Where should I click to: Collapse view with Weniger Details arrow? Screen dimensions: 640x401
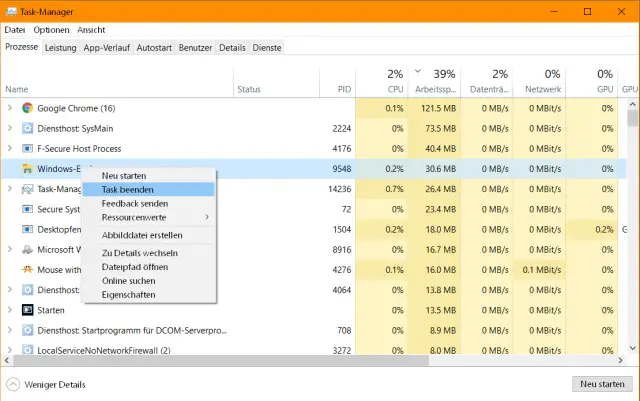[13, 384]
